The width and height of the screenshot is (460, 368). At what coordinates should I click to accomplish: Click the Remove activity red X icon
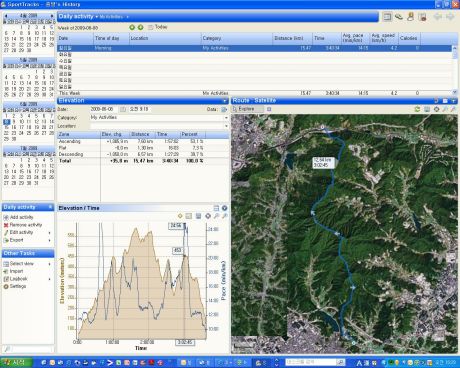click(6, 225)
